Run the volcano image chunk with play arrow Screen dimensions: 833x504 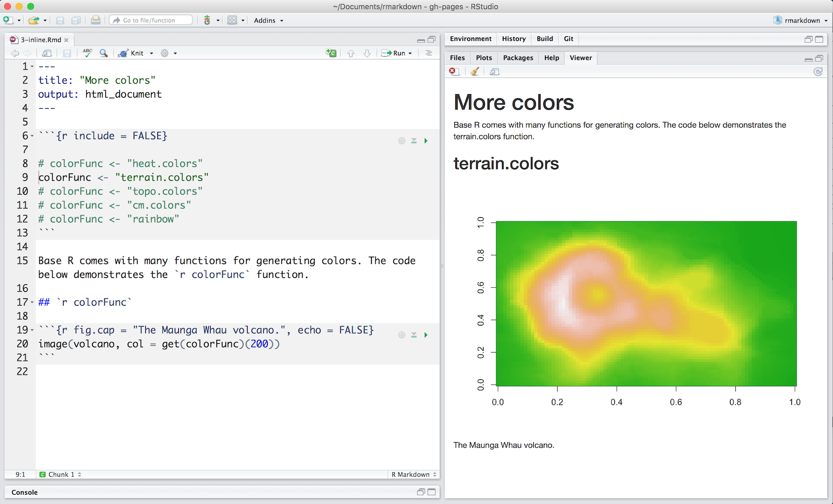(426, 335)
